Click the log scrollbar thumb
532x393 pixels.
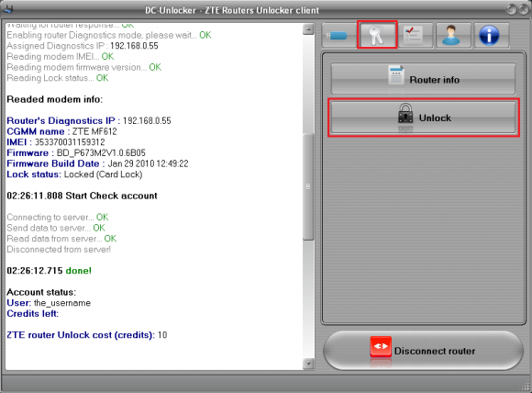point(308,186)
